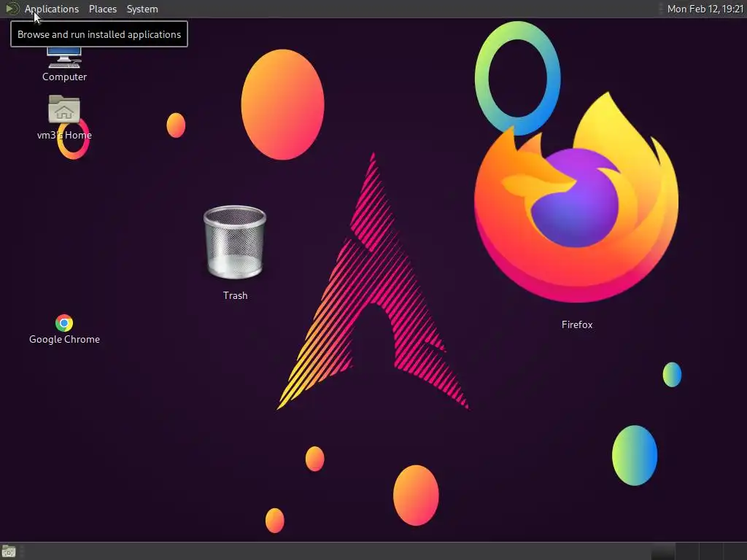
Task: Click the MATE logo icon beside Applications
Action: tap(12, 9)
